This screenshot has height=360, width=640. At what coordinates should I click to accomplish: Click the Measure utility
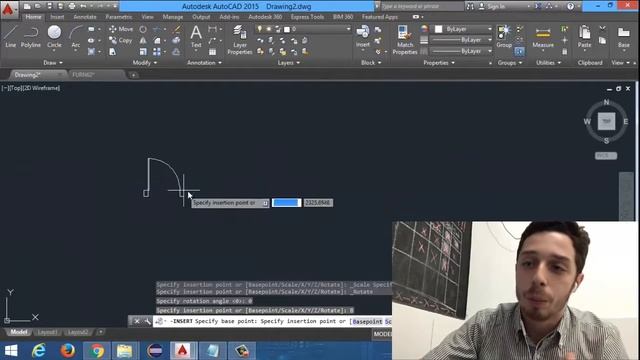[543, 38]
